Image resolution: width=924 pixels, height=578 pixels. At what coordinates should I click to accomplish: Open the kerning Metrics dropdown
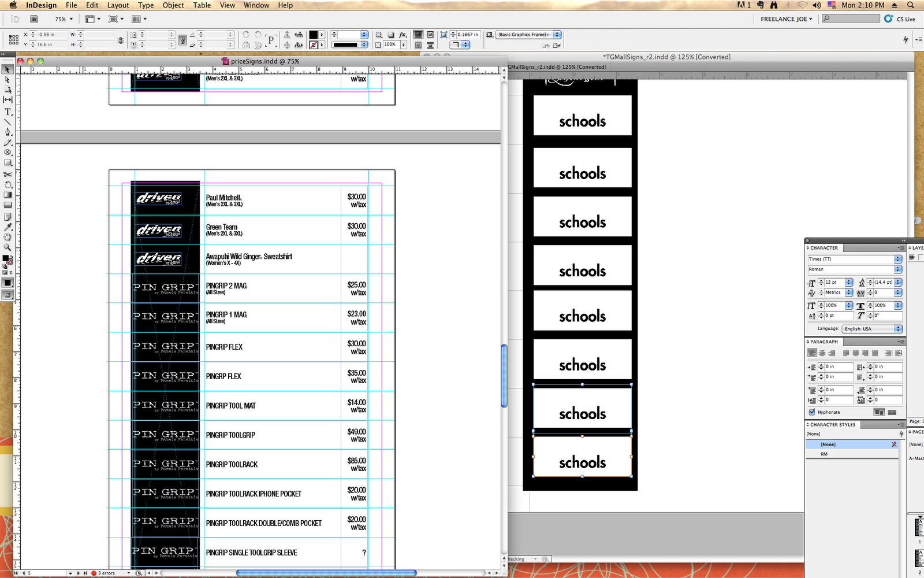point(849,292)
